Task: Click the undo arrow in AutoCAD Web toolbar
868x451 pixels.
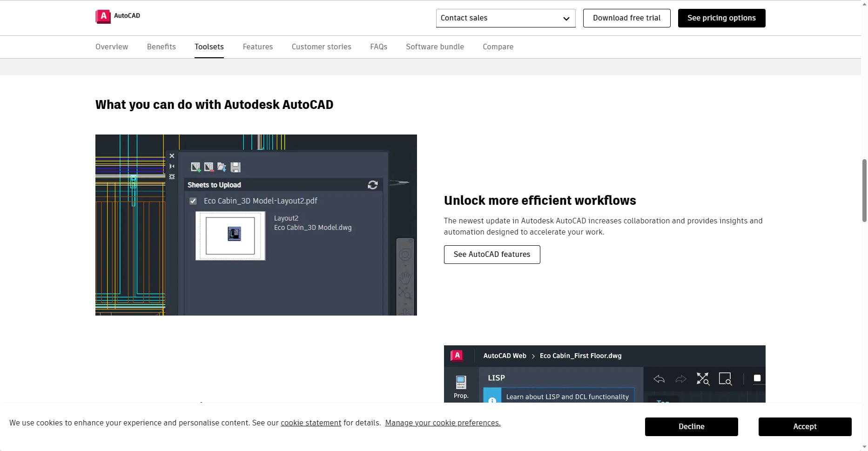Action: tap(659, 379)
